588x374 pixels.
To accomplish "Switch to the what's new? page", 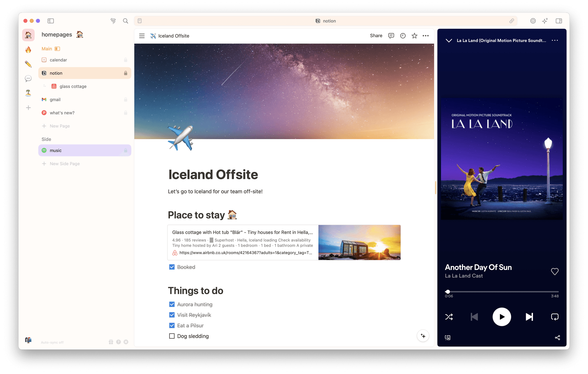I will click(x=62, y=113).
